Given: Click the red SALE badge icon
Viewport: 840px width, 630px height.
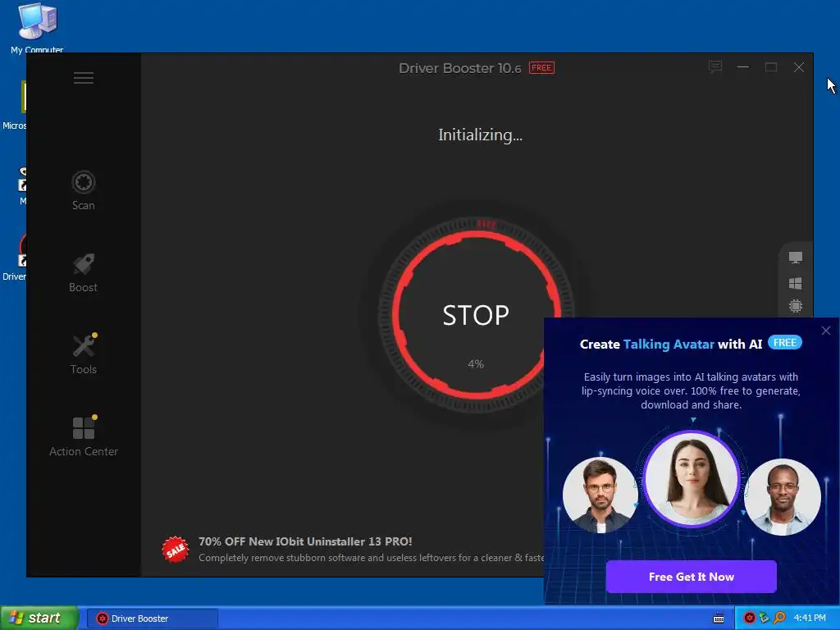Looking at the screenshot, I should [x=176, y=550].
